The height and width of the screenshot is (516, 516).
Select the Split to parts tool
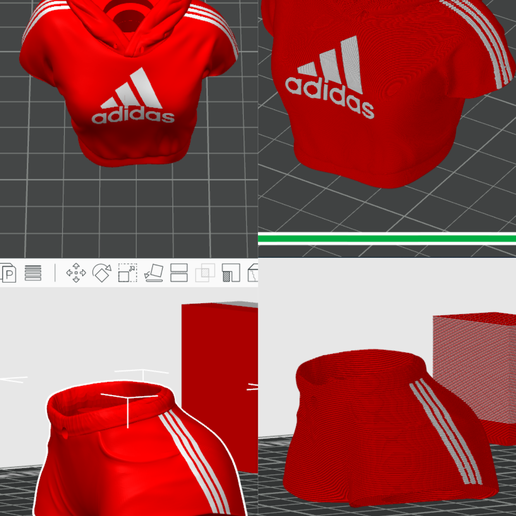8,273
